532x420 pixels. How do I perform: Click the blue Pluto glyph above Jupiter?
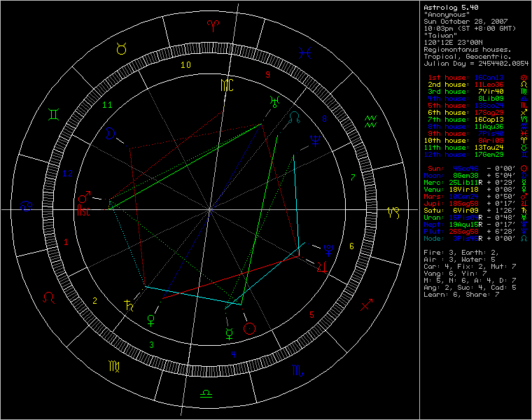click(x=328, y=250)
